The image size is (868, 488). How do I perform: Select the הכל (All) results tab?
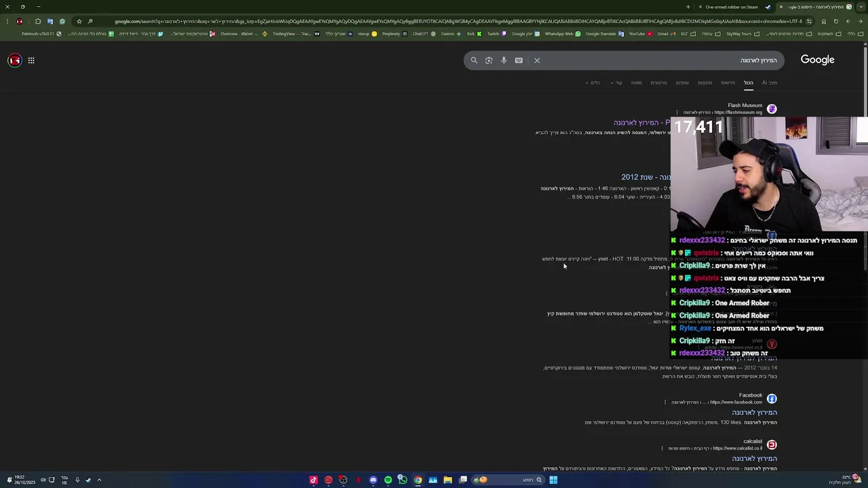(x=749, y=83)
